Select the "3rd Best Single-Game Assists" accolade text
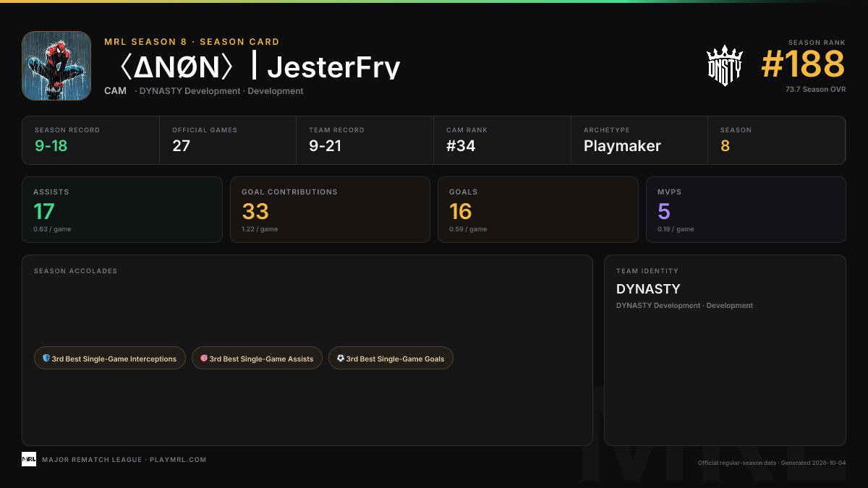Screen dimensions: 868x488 262,359
